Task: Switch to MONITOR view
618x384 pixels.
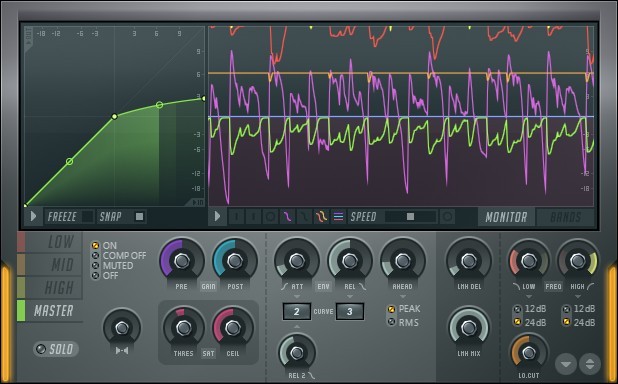Action: click(x=506, y=217)
